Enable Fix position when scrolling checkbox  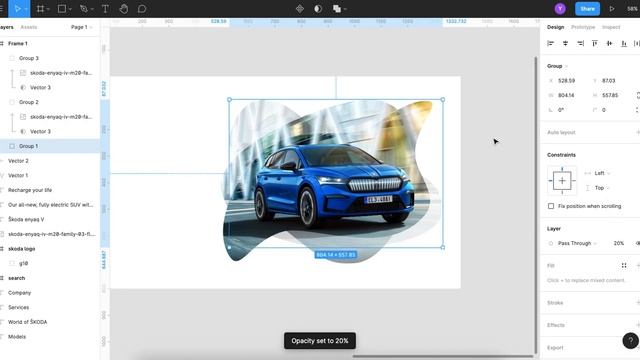coord(551,206)
